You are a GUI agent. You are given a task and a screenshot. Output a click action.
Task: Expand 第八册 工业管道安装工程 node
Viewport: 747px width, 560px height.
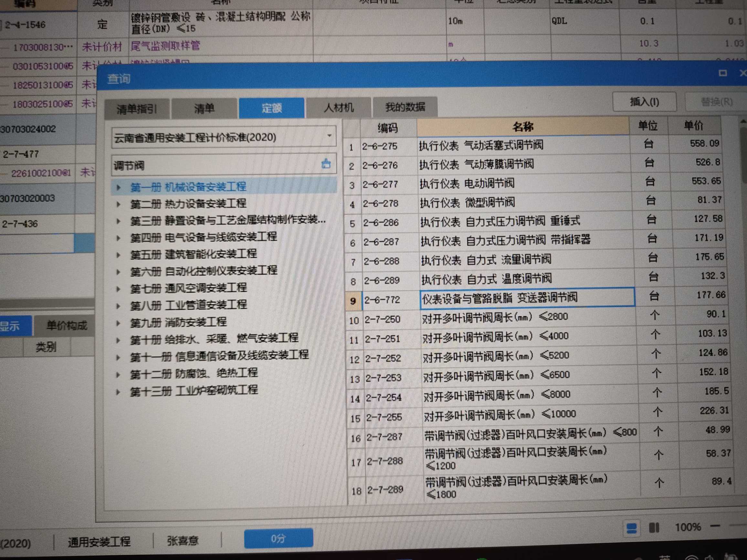[118, 306]
